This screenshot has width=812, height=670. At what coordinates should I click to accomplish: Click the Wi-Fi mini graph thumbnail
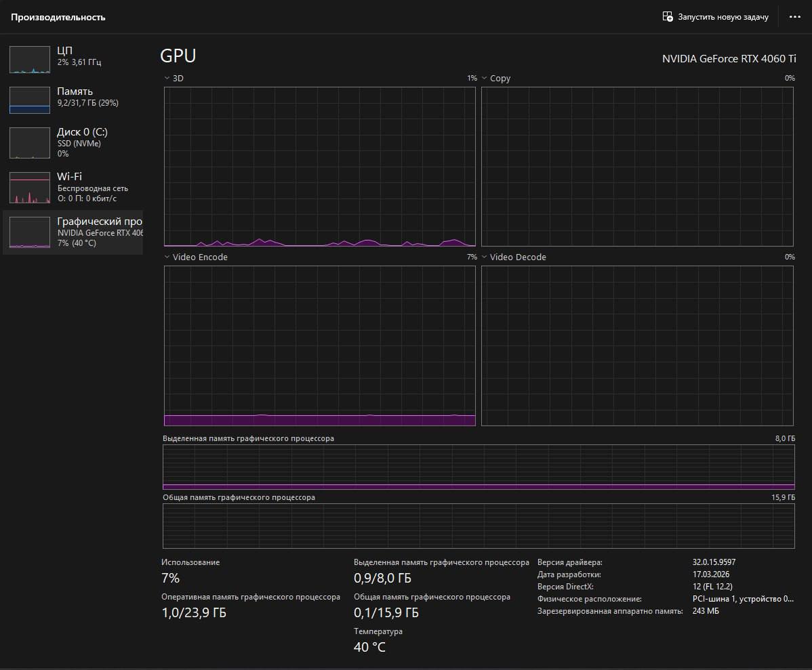(30, 188)
